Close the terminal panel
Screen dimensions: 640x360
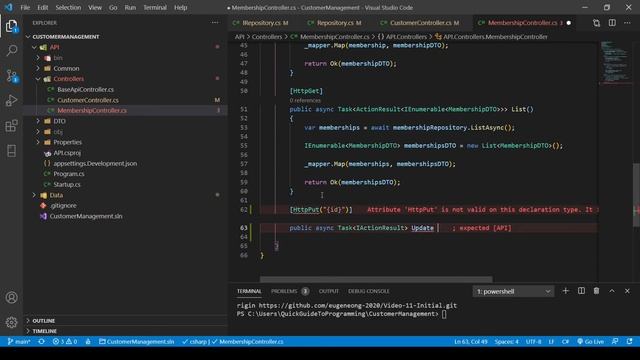coord(627,291)
